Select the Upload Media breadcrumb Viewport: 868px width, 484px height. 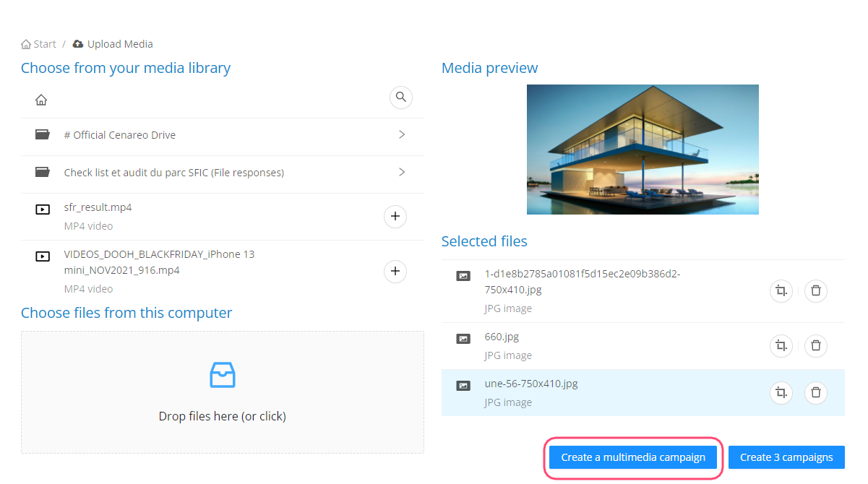pos(119,44)
